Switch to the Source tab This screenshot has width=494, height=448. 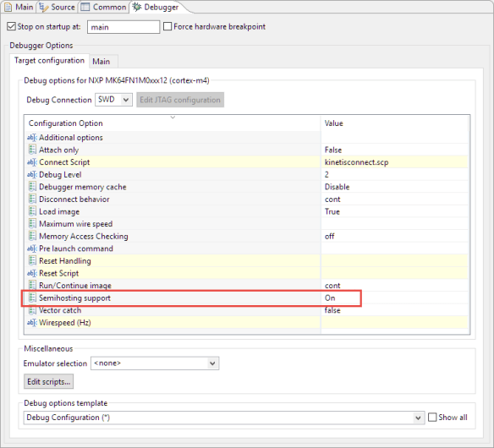(x=57, y=7)
